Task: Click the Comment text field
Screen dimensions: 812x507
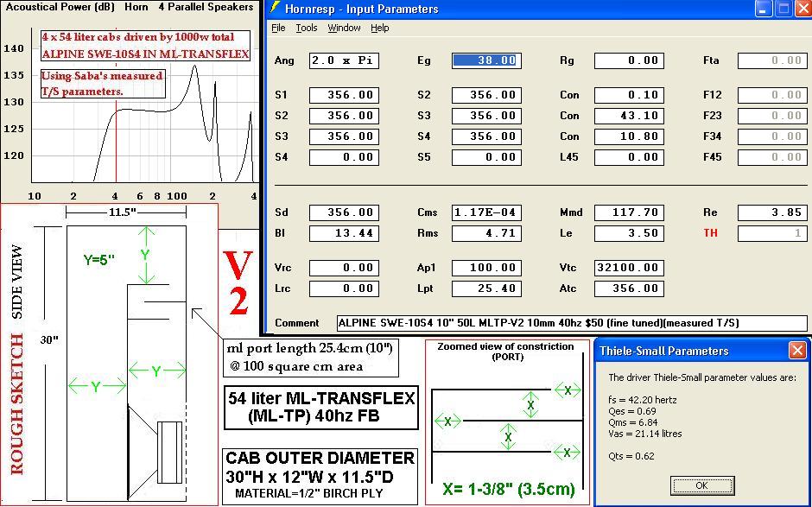Action: point(572,323)
